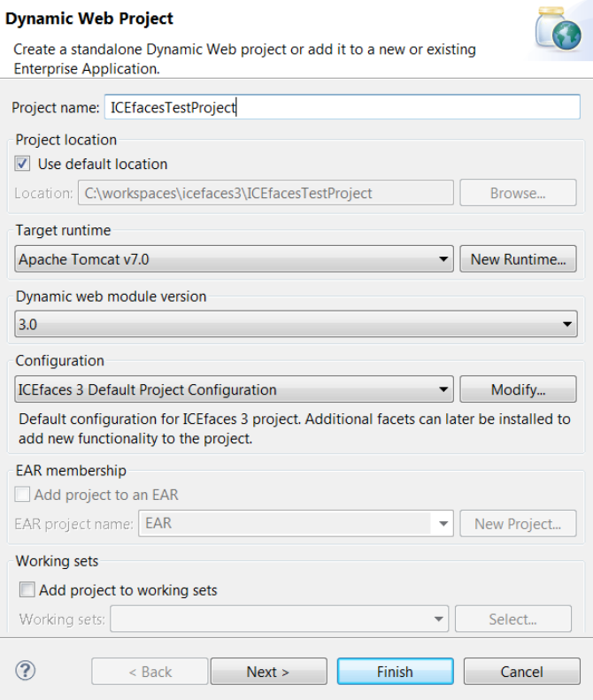Click the Select... working sets button
The image size is (593, 700).
click(512, 619)
